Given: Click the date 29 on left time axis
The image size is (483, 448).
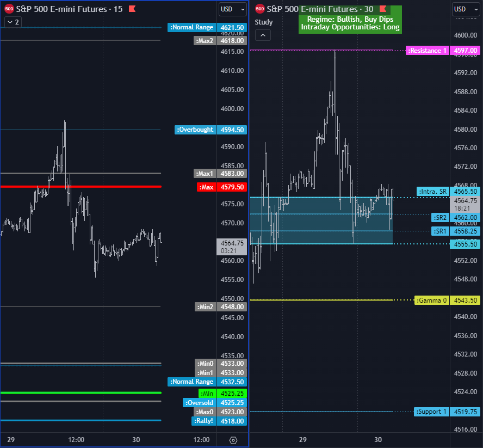Looking at the screenshot, I should (x=11, y=440).
